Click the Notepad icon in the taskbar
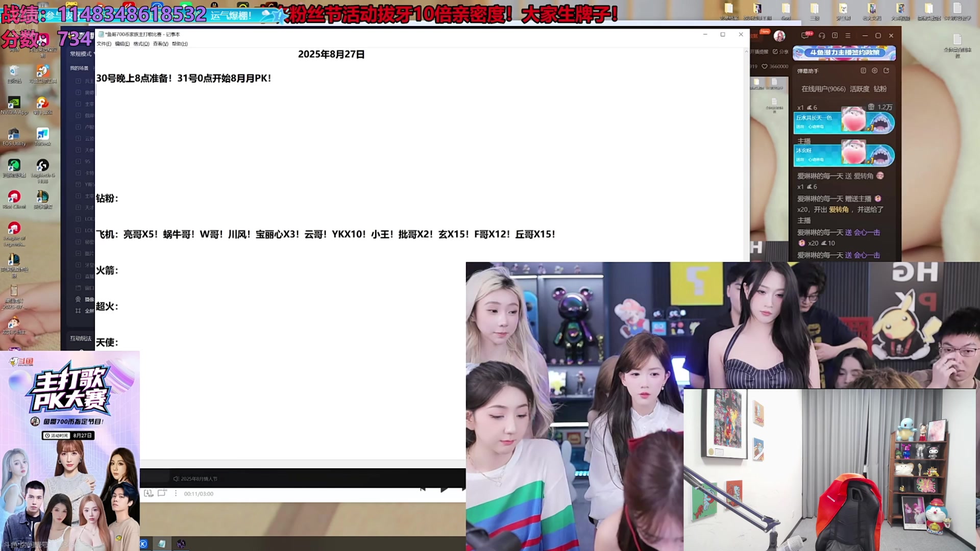This screenshot has height=551, width=980. click(x=162, y=544)
